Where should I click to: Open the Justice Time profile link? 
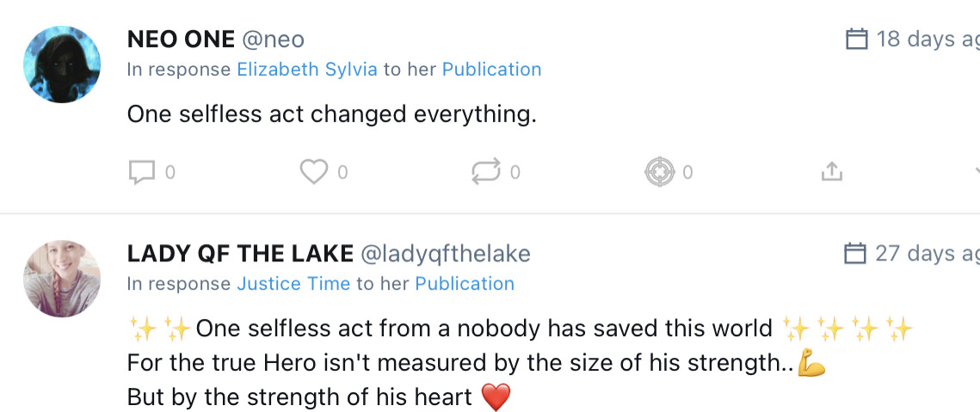(293, 284)
